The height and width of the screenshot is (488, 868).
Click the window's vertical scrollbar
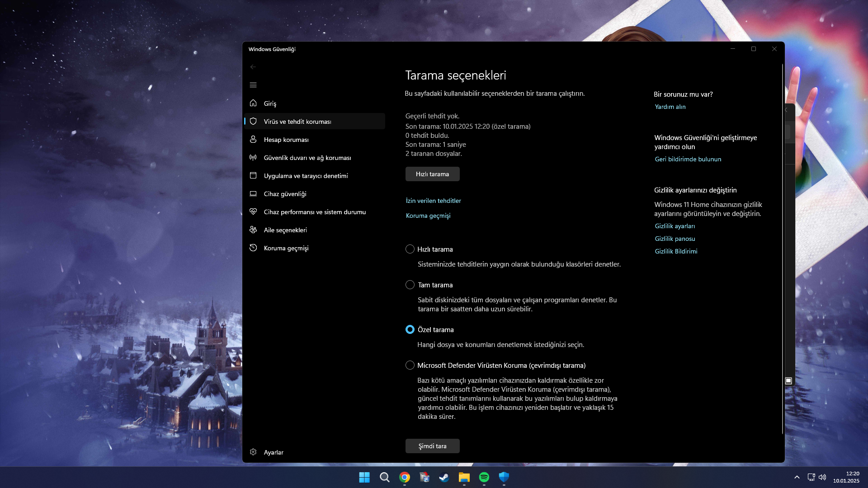782,249
